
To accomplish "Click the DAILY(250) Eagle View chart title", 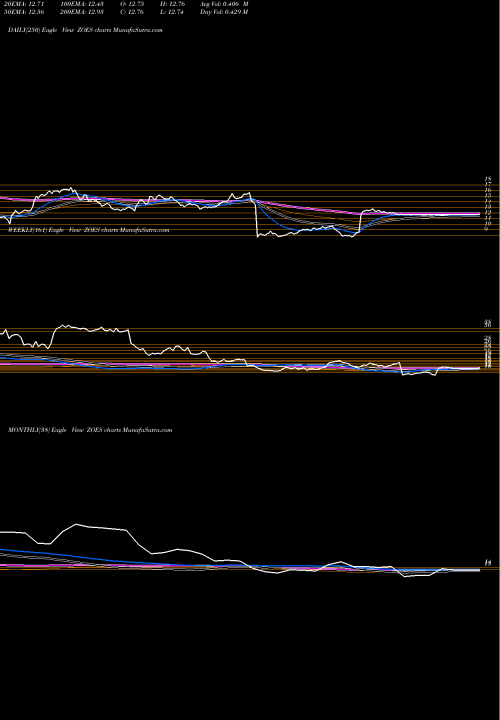I will point(85,30).
